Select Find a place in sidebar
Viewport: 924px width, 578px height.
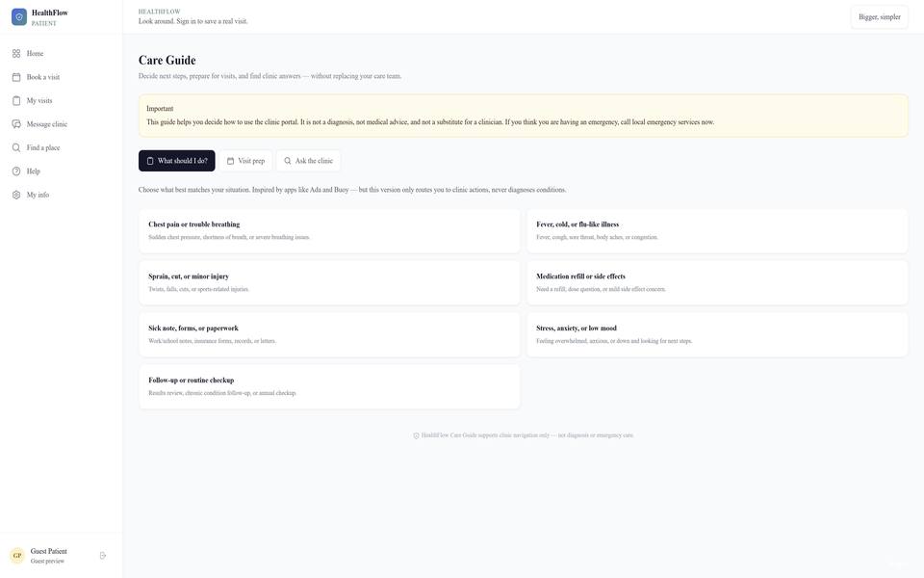[x=62, y=148]
